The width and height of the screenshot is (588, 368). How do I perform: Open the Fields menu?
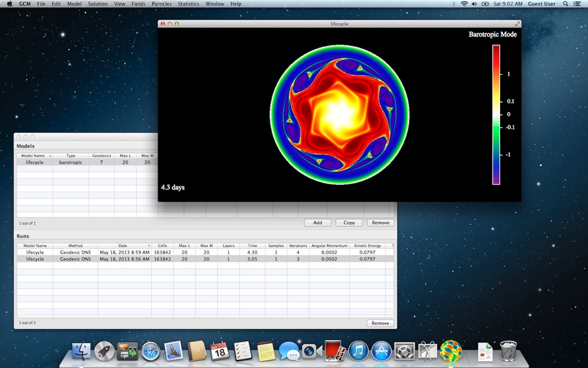click(139, 4)
